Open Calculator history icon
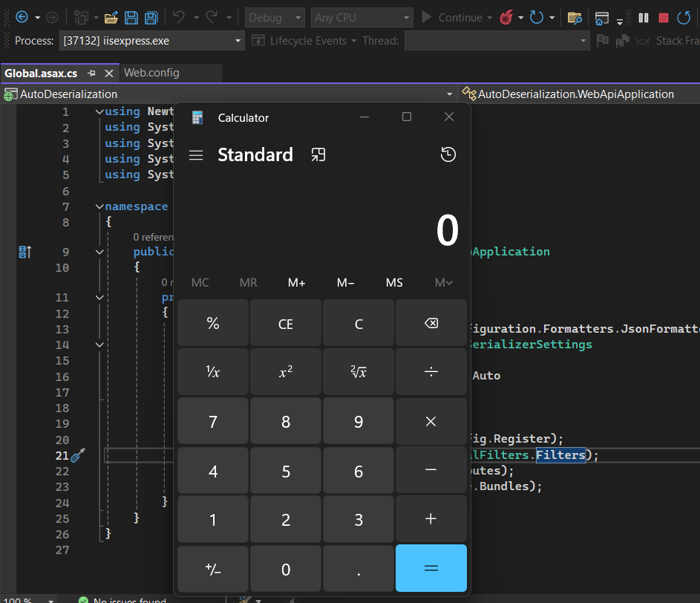Viewport: 700px width, 603px height. click(448, 154)
